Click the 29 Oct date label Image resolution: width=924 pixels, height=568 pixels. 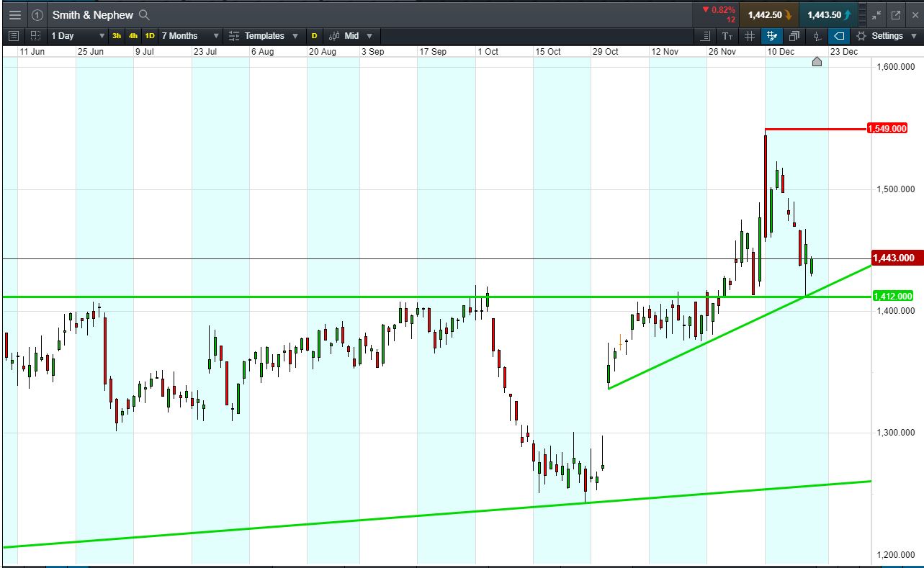coord(606,52)
